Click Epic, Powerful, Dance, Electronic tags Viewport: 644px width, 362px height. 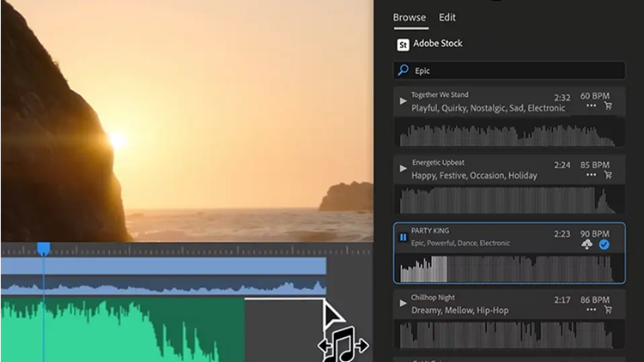460,243
